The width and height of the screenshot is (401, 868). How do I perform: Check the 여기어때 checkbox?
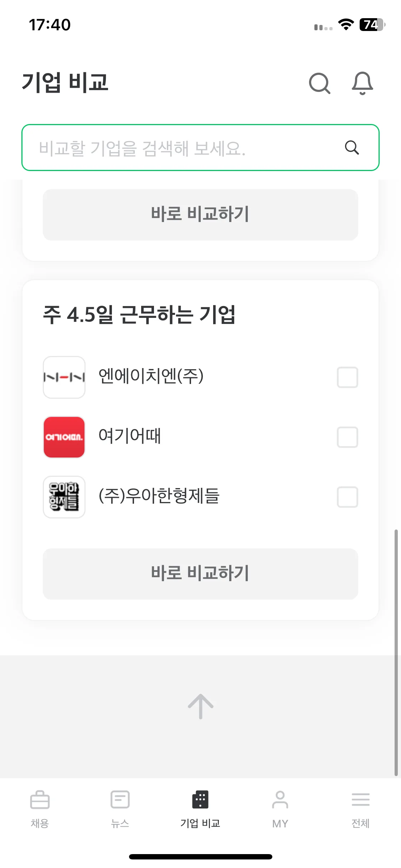coord(348,437)
